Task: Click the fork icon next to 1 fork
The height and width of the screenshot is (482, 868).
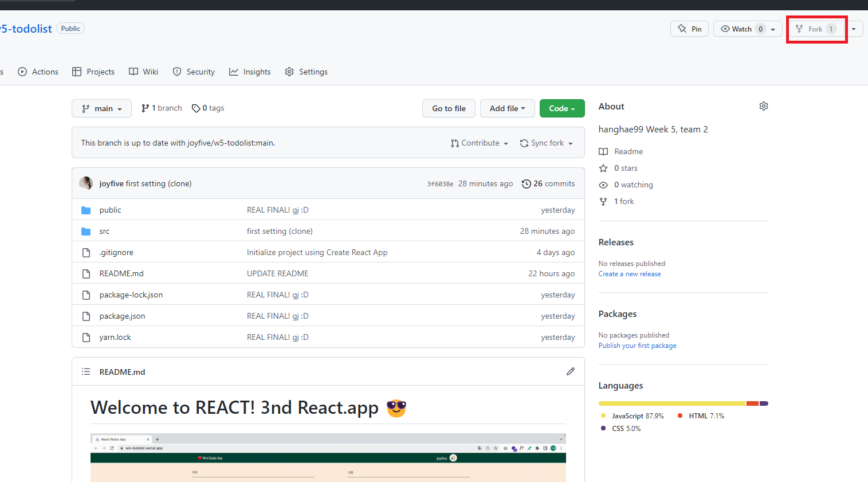Action: click(x=603, y=201)
